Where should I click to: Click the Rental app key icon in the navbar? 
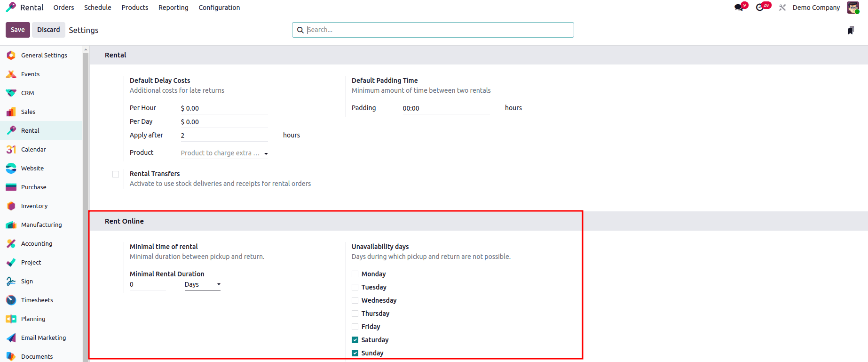coord(11,8)
